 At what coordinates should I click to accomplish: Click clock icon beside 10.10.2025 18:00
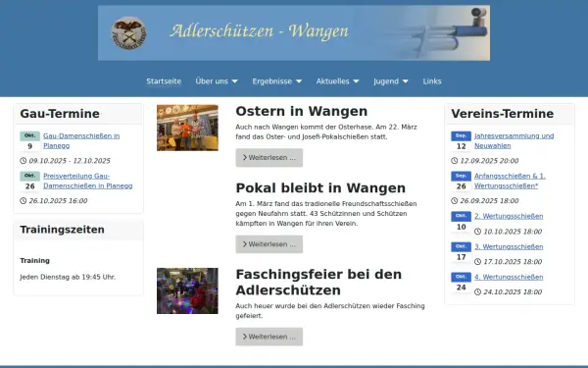coord(477,232)
